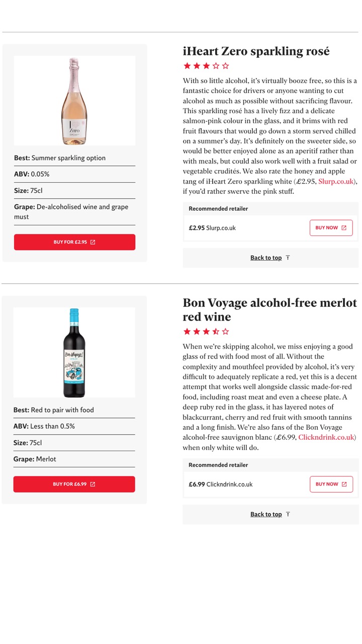This screenshot has height=644, width=362.
Task: Open the Clickndrink.co.uk link in the review text
Action: pyautogui.click(x=326, y=437)
